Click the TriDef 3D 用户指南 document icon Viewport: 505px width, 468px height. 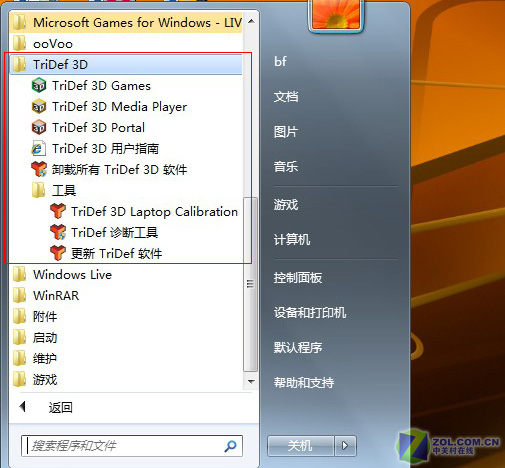[38, 149]
